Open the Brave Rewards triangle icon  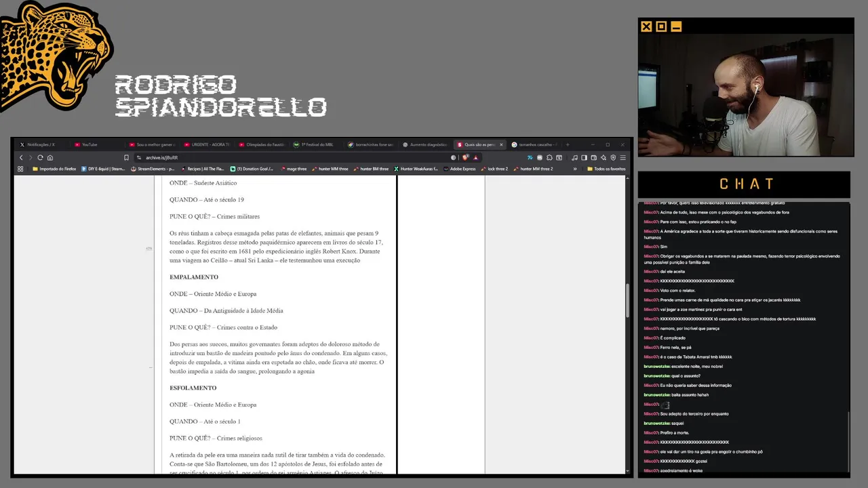(x=475, y=157)
